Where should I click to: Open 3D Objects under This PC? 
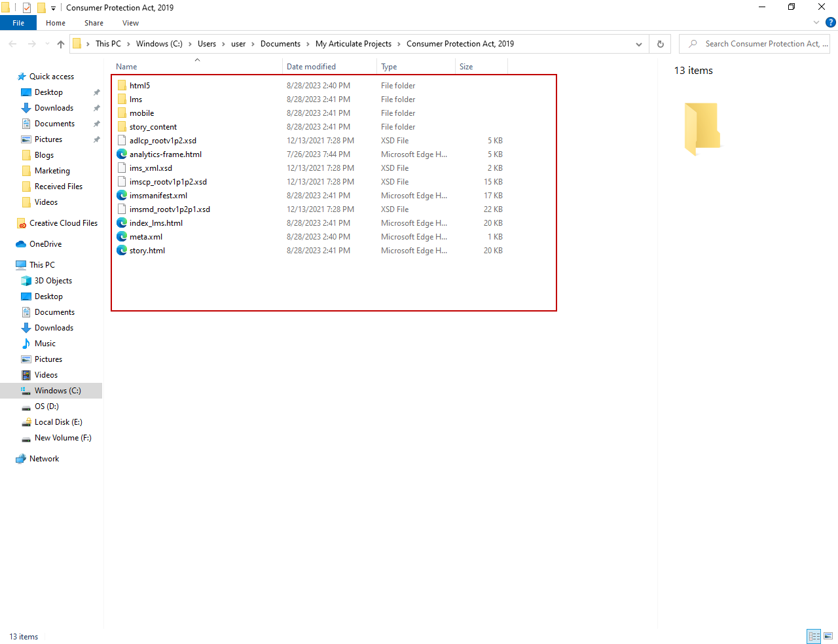(x=53, y=281)
